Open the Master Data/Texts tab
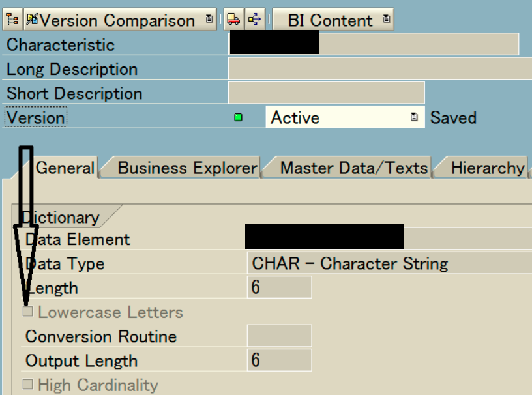The height and width of the screenshot is (395, 532). (x=353, y=168)
